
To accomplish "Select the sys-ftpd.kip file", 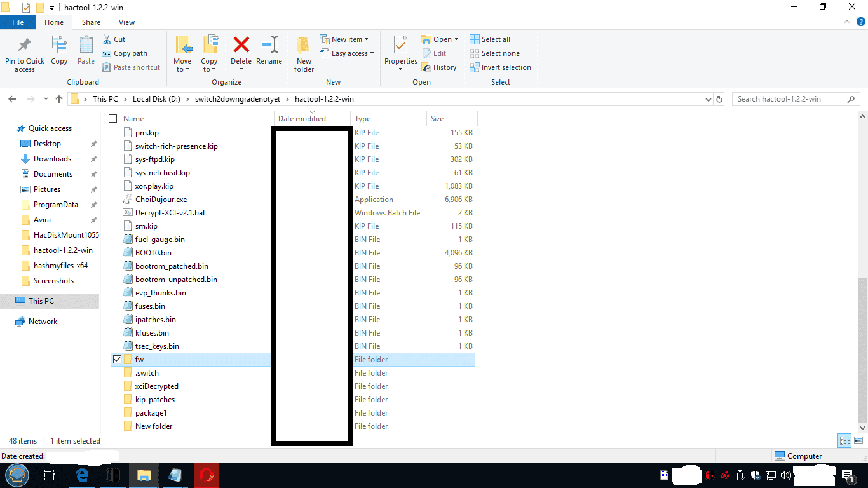I will (154, 159).
